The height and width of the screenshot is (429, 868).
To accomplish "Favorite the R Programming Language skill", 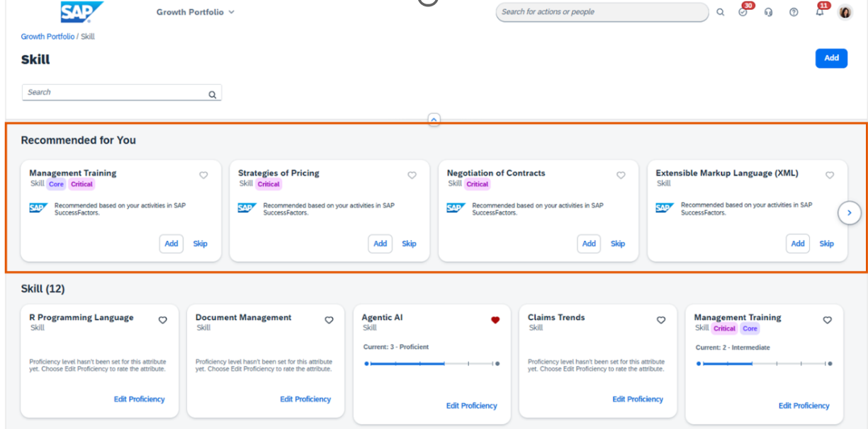I will [x=162, y=320].
